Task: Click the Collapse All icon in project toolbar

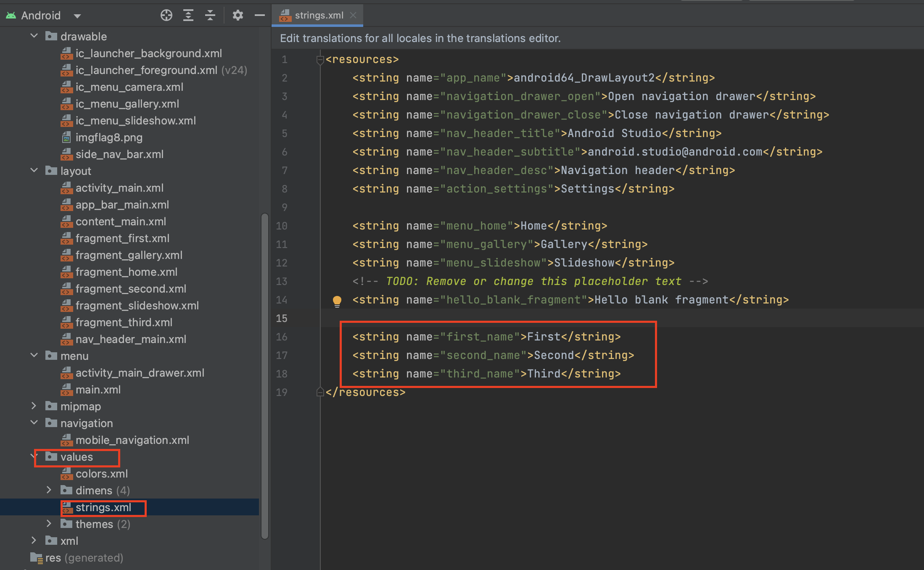Action: pyautogui.click(x=210, y=16)
